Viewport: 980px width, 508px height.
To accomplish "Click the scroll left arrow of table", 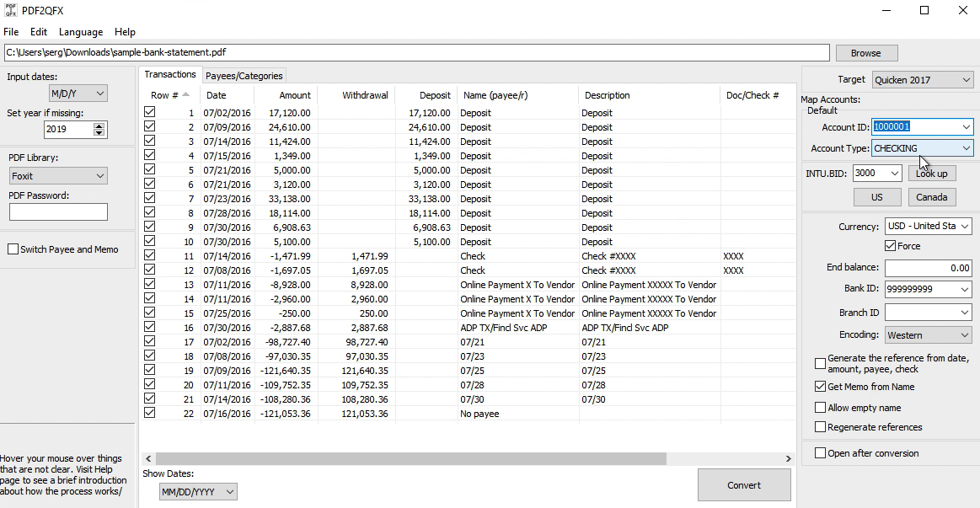I will pos(148,458).
